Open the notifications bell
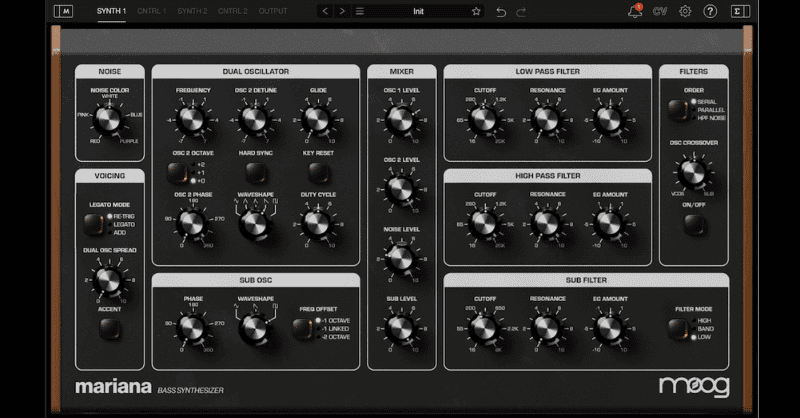Screen dimensions: 800x418 [635, 11]
